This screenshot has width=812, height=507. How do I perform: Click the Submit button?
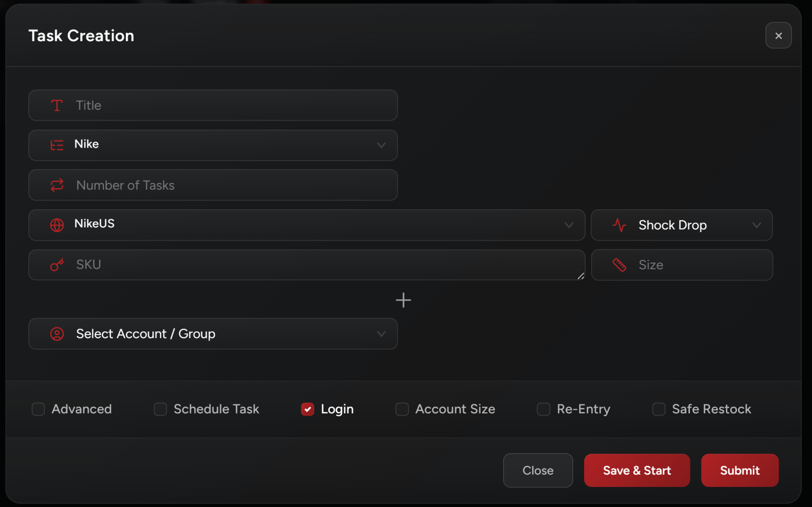click(739, 471)
